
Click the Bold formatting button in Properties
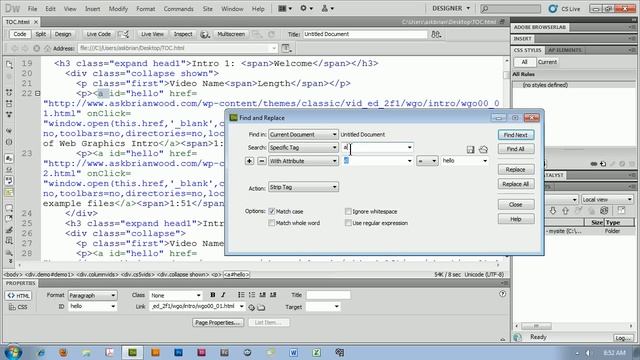(x=213, y=295)
